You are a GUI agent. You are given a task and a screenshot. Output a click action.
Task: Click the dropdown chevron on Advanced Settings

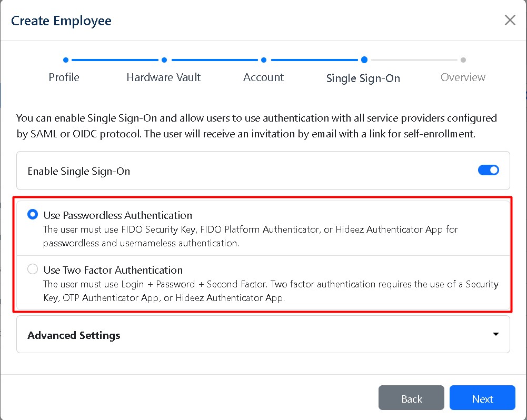495,334
